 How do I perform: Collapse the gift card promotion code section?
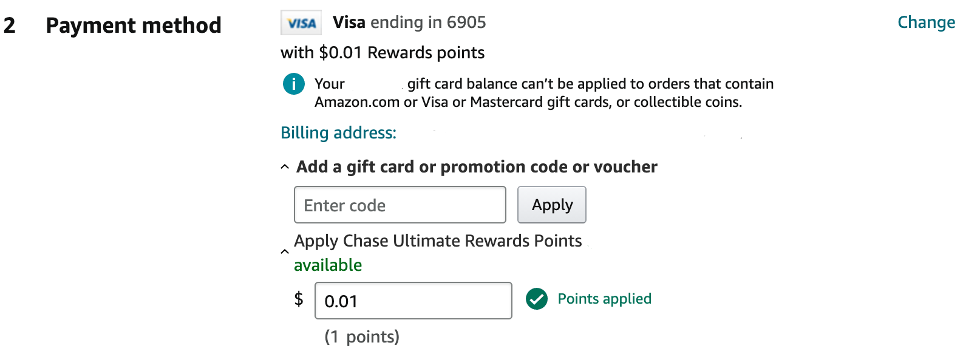285,165
